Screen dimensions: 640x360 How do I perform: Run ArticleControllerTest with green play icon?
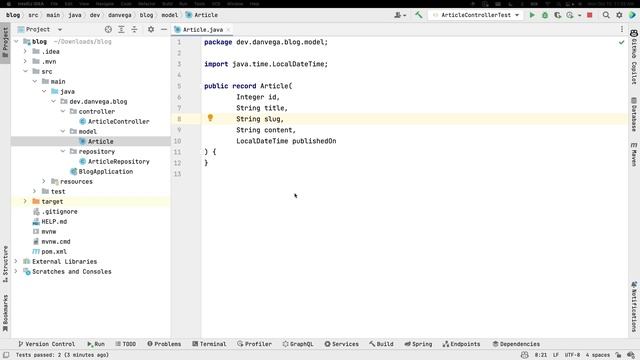(x=532, y=15)
